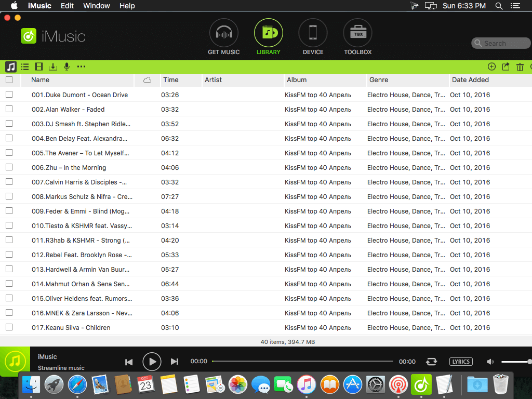Open the Window menu
This screenshot has height=399, width=532.
(x=96, y=6)
